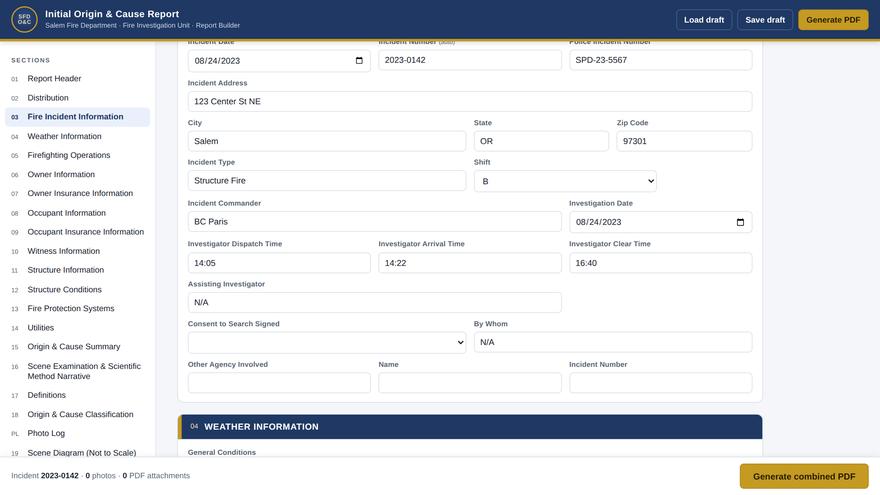Click the Incident Date field

click(279, 61)
